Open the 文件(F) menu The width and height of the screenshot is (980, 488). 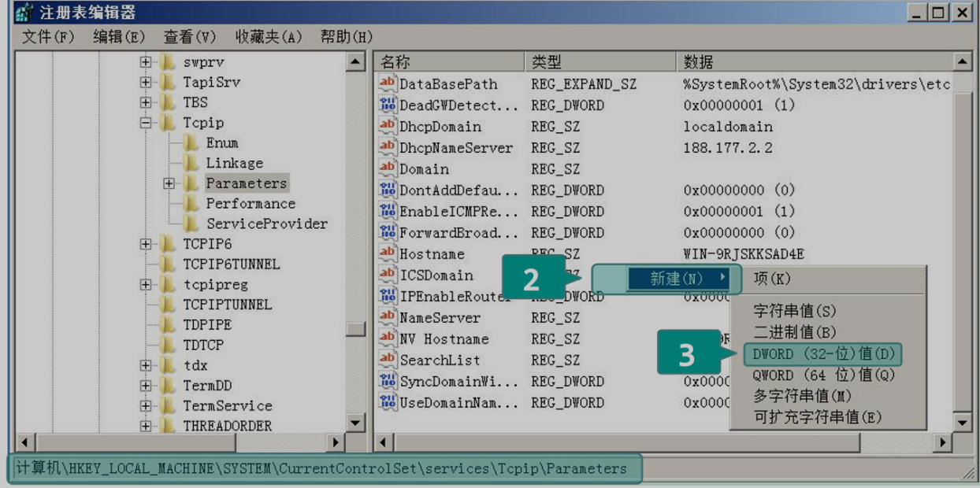point(47,37)
